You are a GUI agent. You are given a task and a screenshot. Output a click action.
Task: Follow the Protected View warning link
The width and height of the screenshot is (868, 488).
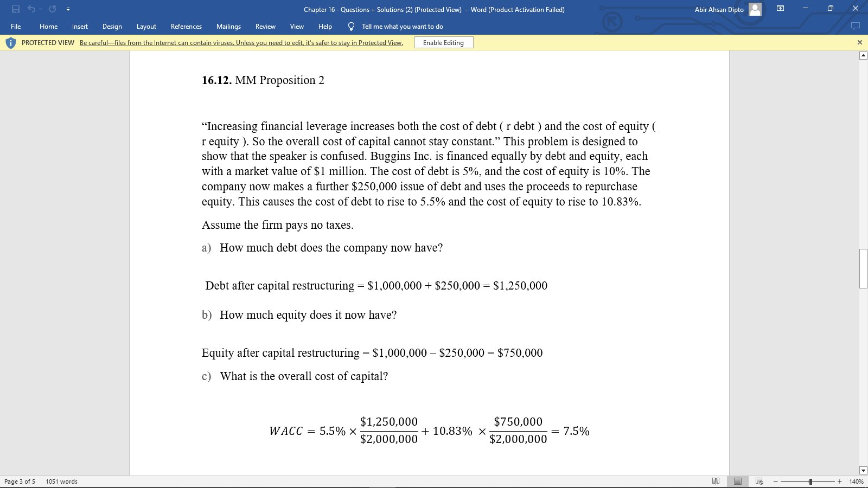tap(241, 42)
